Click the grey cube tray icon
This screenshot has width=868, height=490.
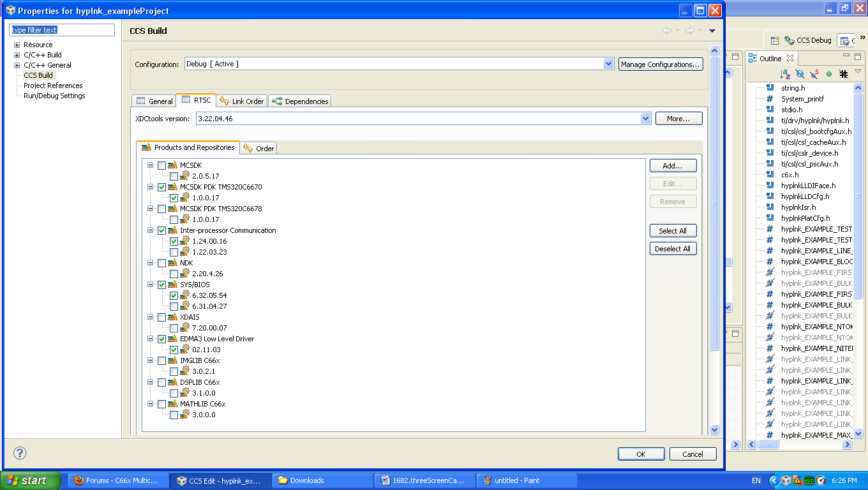click(786, 480)
